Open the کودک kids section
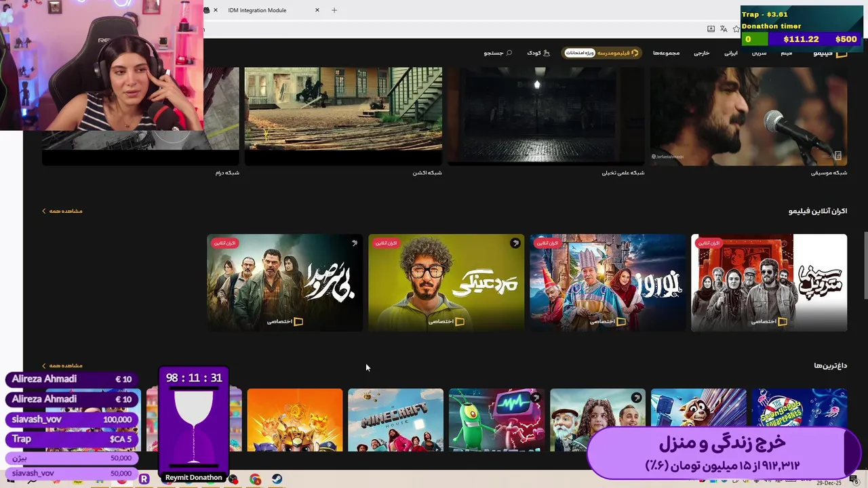Viewport: 868px width, 488px height. point(538,53)
